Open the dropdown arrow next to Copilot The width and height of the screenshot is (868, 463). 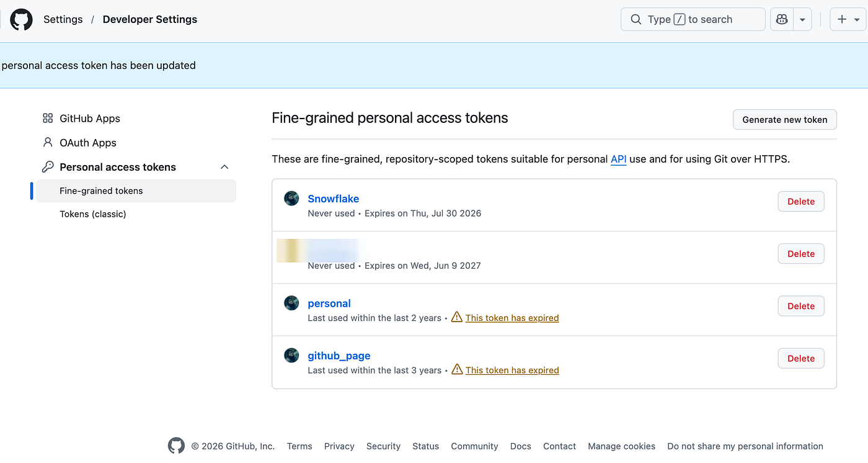click(x=802, y=19)
